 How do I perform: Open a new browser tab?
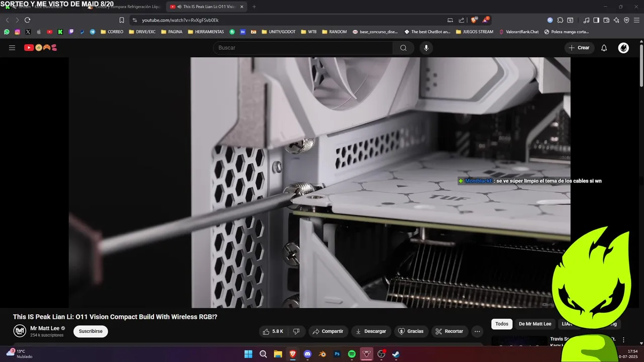[x=254, y=7]
